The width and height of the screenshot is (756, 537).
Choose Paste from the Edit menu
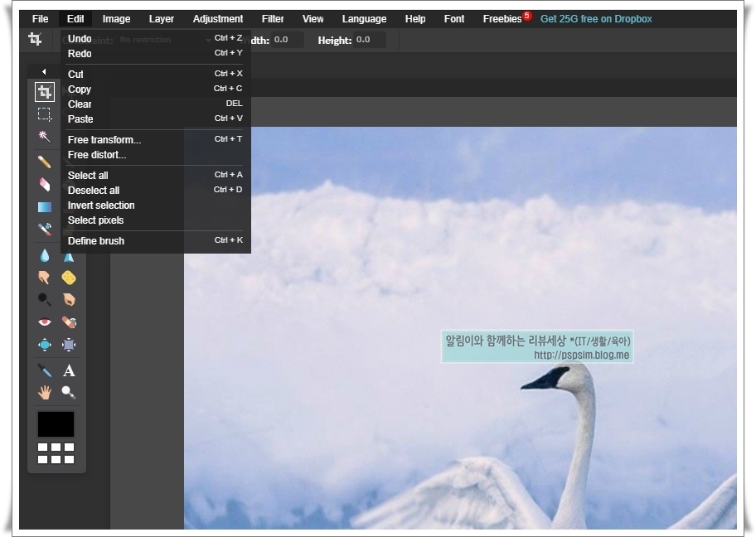pos(155,119)
